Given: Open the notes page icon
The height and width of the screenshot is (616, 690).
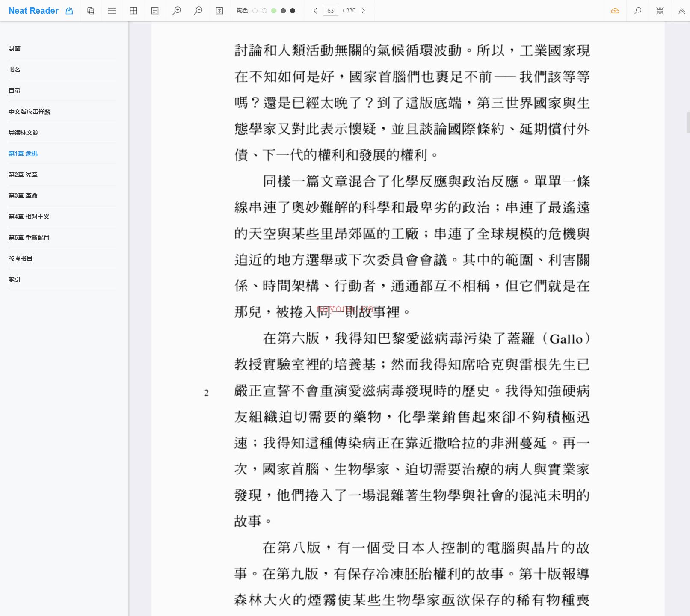Looking at the screenshot, I should 155,11.
